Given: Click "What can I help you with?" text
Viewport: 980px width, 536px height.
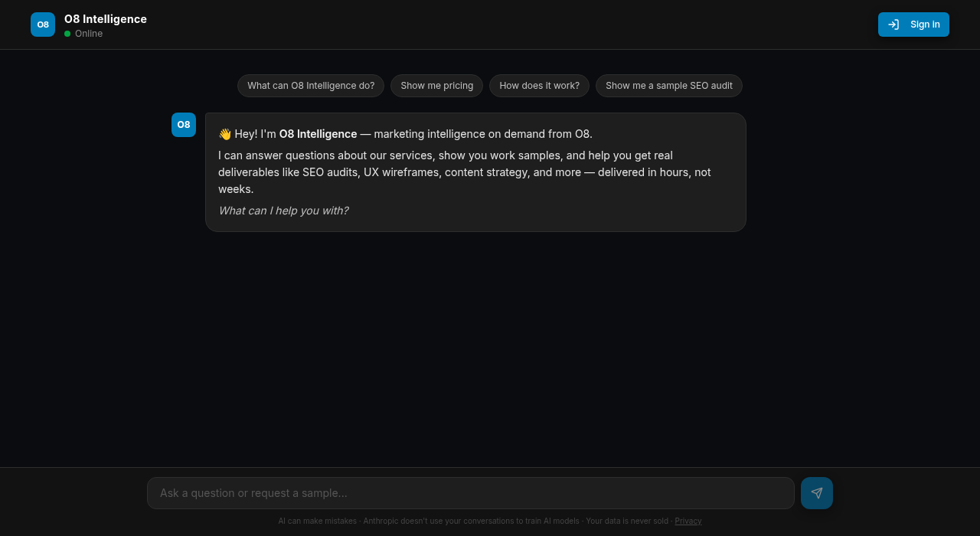Looking at the screenshot, I should [x=283, y=211].
